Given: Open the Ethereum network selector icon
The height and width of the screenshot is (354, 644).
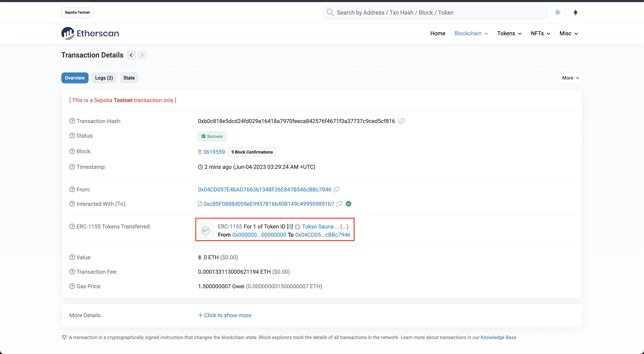Looking at the screenshot, I should pyautogui.click(x=575, y=12).
